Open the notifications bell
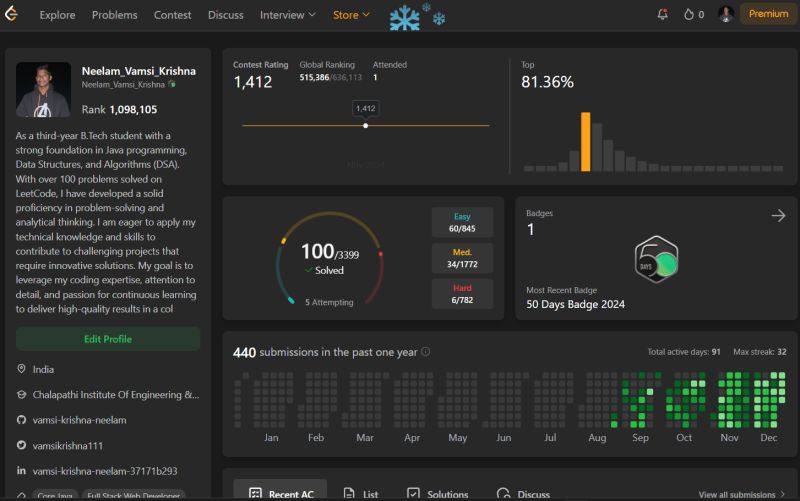Screen dimensions: 800x501 [662, 14]
